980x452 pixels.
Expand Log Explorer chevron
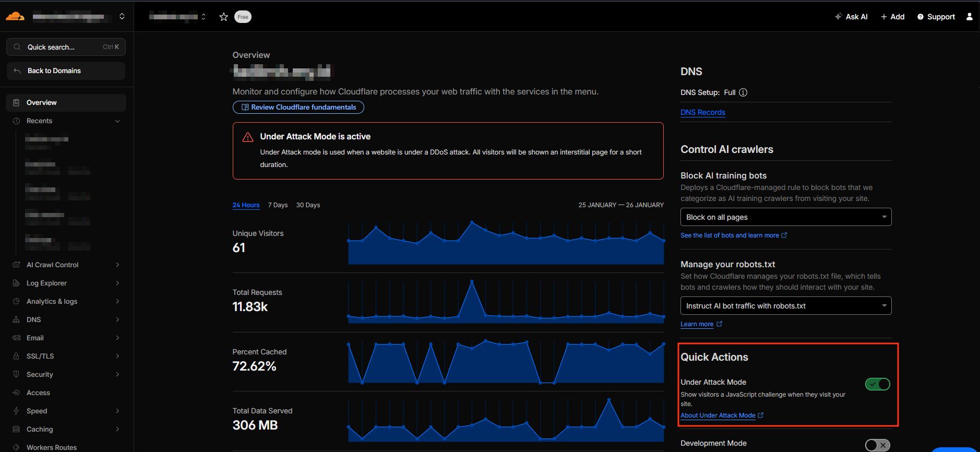pyautogui.click(x=117, y=283)
